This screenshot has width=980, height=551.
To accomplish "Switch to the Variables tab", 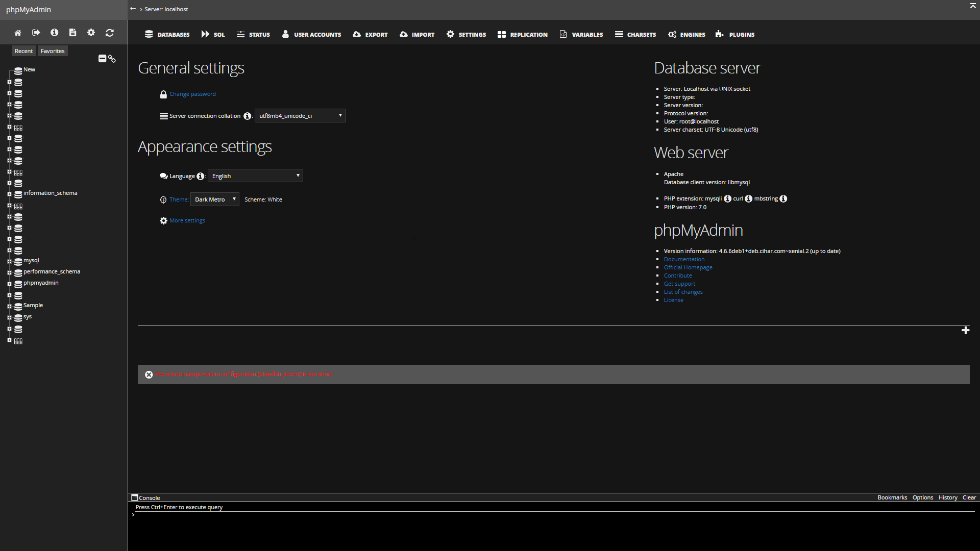I will coord(581,35).
